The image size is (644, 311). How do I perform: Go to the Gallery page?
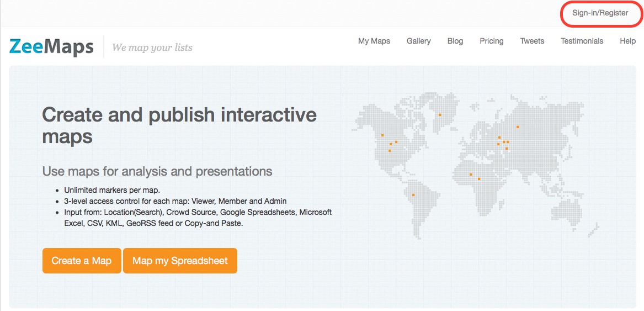tap(418, 41)
